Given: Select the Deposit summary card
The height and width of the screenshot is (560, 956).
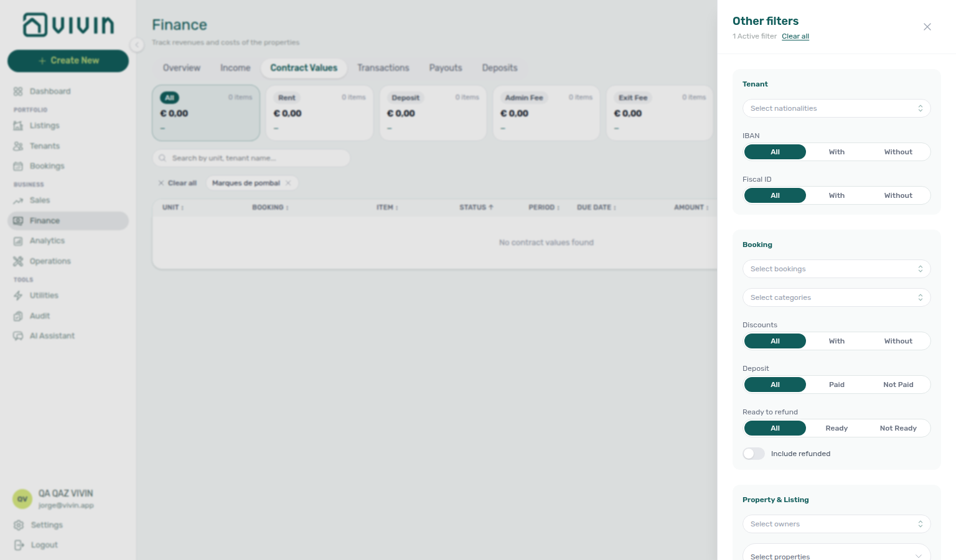Looking at the screenshot, I should [433, 113].
